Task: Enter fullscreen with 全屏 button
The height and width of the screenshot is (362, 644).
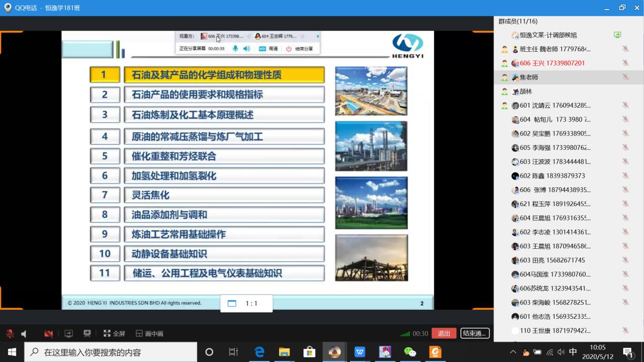Action: (x=114, y=334)
